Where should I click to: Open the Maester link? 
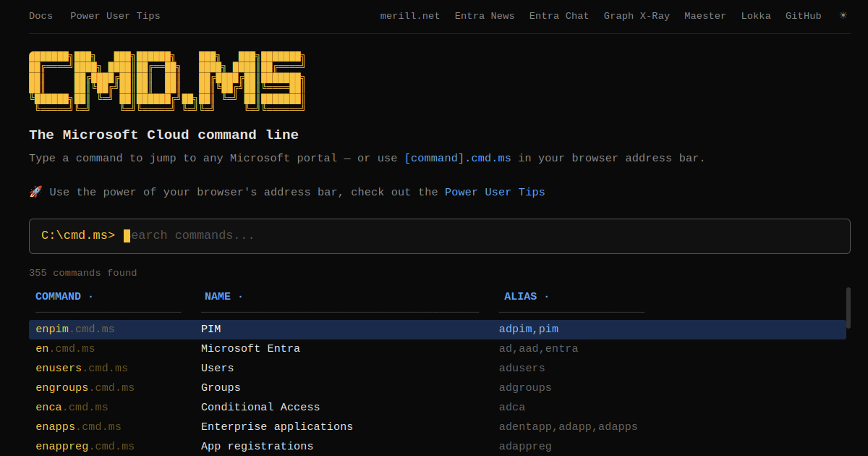pos(705,16)
